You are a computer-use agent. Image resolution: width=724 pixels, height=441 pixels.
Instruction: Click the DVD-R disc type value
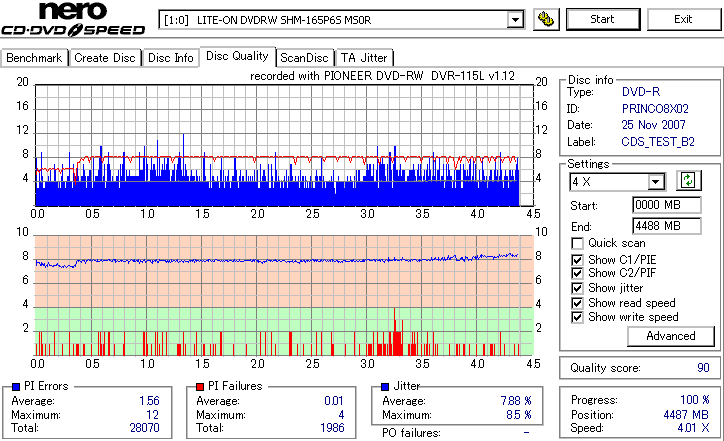pyautogui.click(x=641, y=92)
